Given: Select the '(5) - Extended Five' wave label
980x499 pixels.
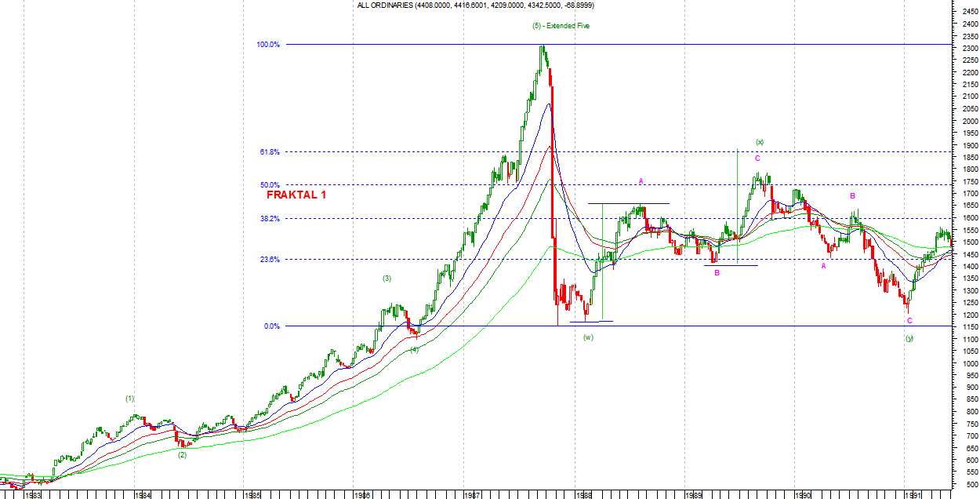Looking at the screenshot, I should tap(561, 26).
